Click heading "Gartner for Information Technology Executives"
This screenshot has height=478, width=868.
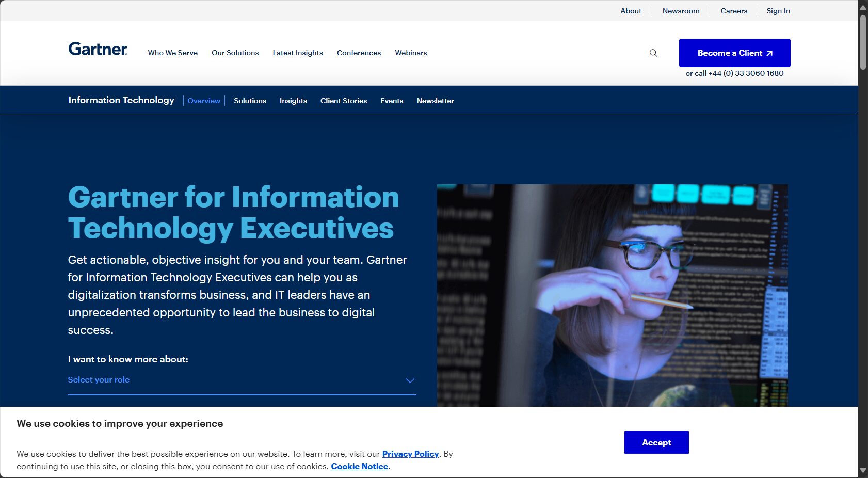[x=233, y=212]
